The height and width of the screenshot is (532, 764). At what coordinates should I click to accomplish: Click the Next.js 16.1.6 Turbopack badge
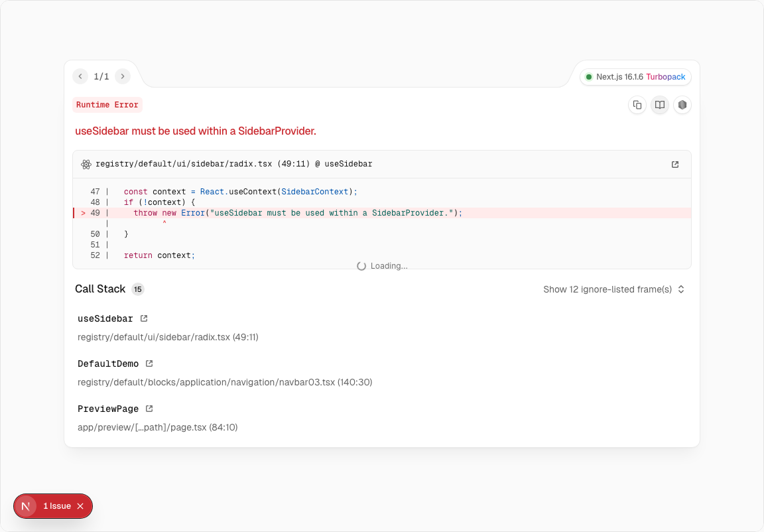tap(635, 77)
